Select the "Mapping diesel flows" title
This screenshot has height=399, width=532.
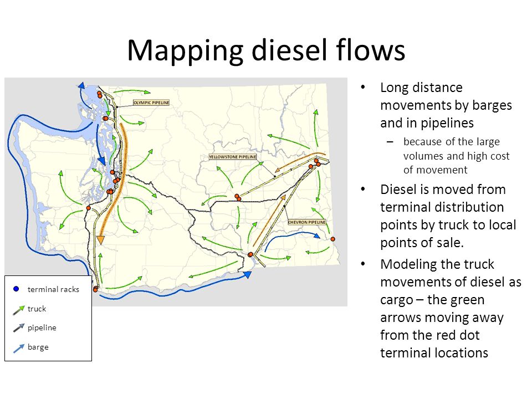coord(266,50)
